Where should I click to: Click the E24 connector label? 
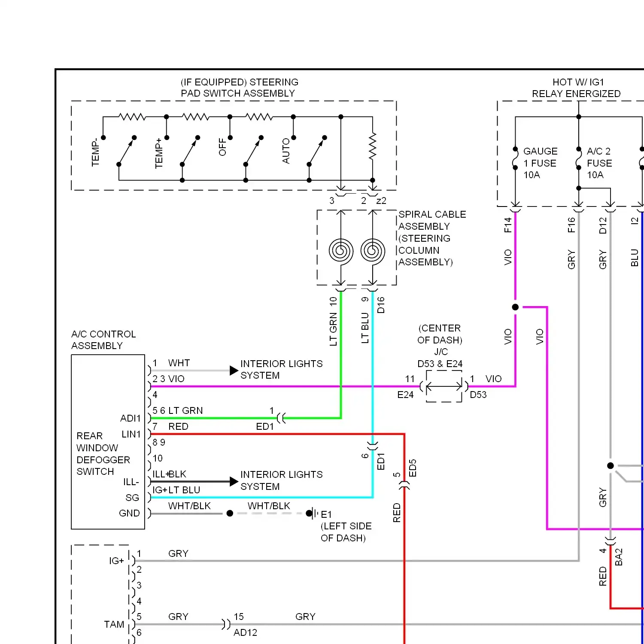pyautogui.click(x=405, y=395)
